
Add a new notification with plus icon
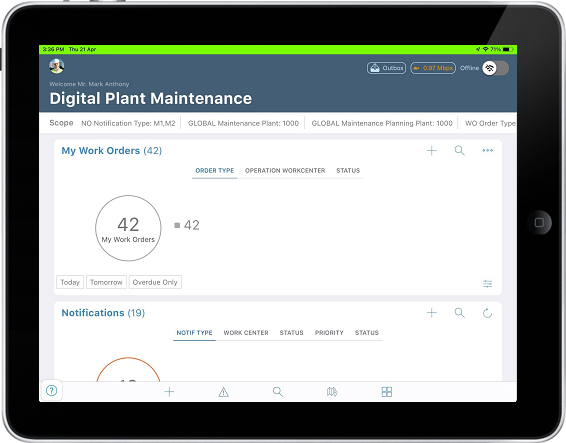[x=432, y=313]
